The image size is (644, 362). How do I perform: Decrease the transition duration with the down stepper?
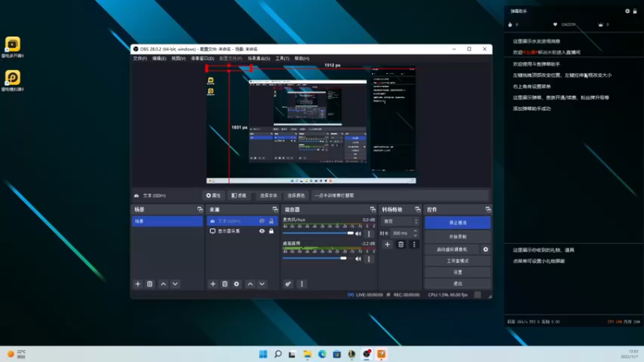pos(415,236)
